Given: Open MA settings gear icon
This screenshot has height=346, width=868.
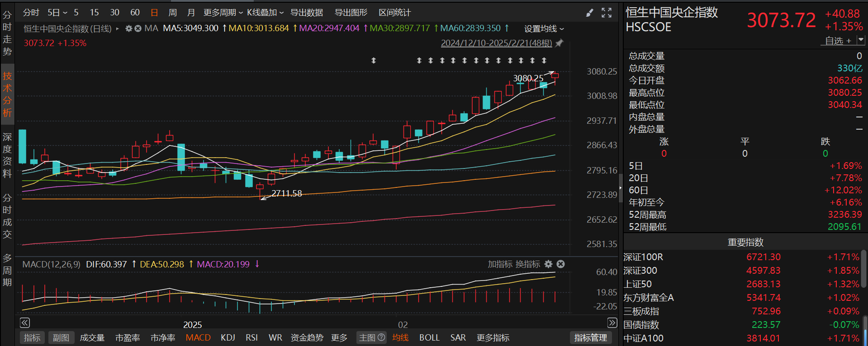Looking at the screenshot, I should coord(128,28).
